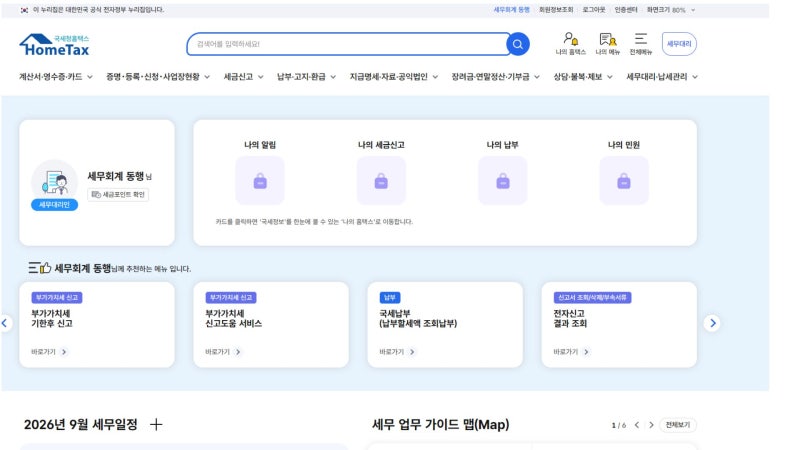Open 전체메뉴 hamburger icon
The image size is (800, 450).
pos(641,44)
